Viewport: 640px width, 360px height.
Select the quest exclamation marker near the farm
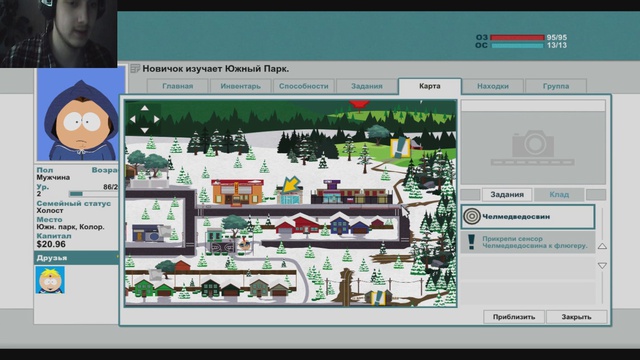pyautogui.click(x=400, y=147)
